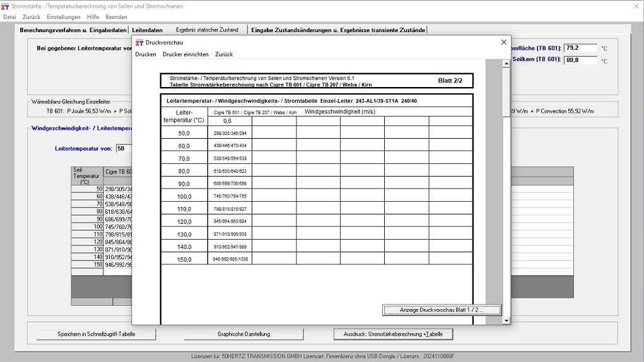Click the Seilkern temperature field showing 80,8
This screenshot has width=644, height=362.
[580, 60]
